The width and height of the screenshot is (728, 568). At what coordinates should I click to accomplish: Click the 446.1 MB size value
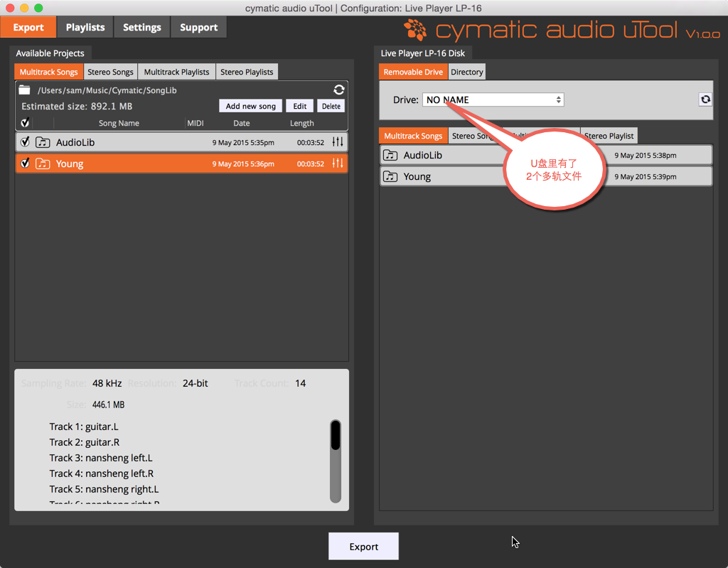click(x=108, y=404)
